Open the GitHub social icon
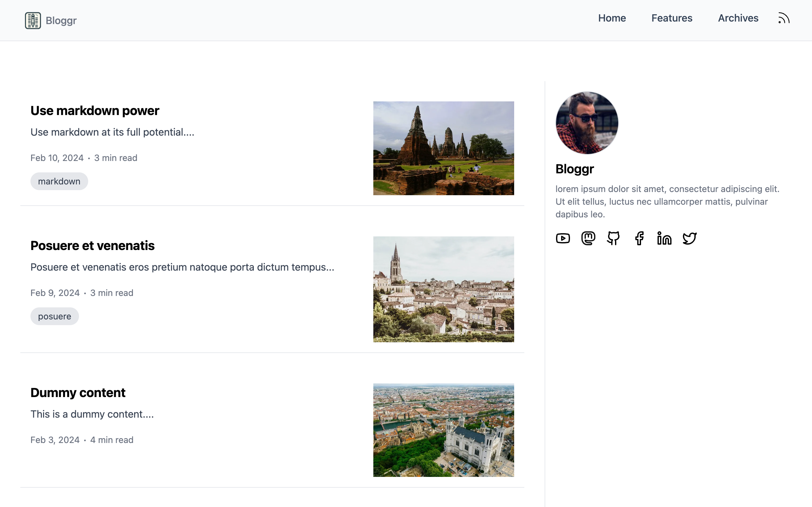The width and height of the screenshot is (812, 507). pyautogui.click(x=613, y=238)
